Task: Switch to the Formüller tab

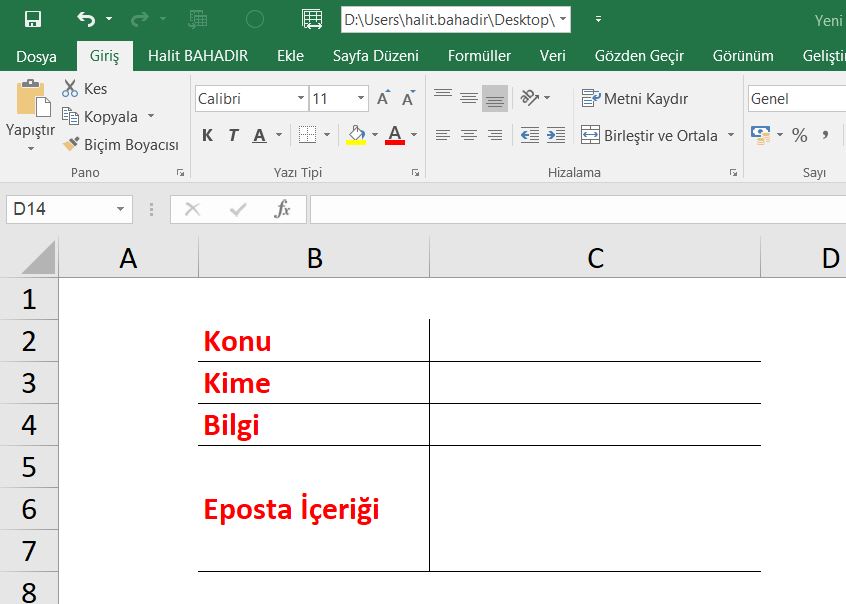Action: [479, 56]
